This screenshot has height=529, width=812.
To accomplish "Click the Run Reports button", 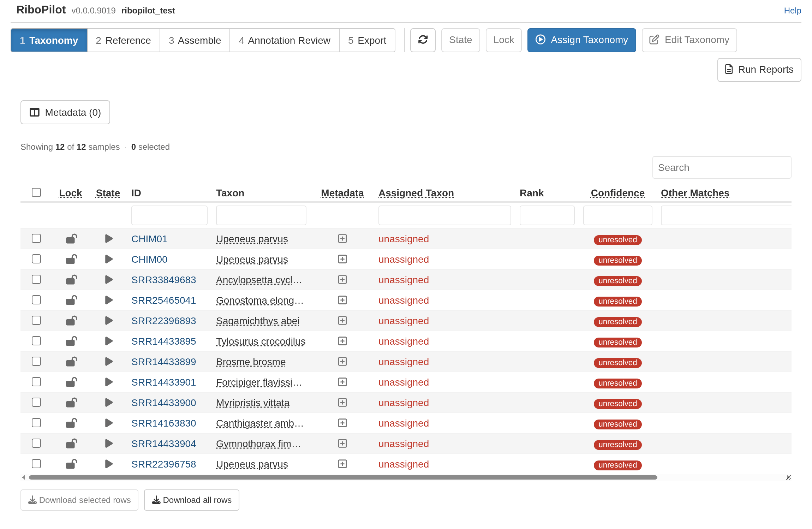I will coord(759,70).
